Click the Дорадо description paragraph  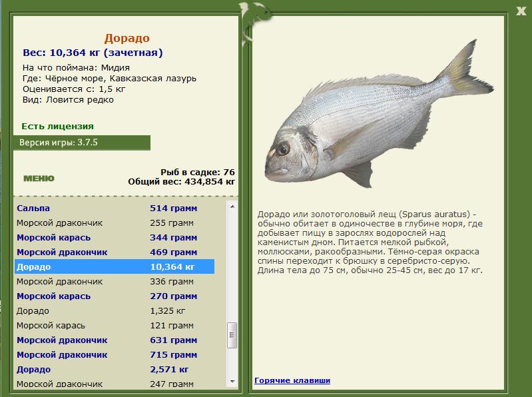point(370,242)
